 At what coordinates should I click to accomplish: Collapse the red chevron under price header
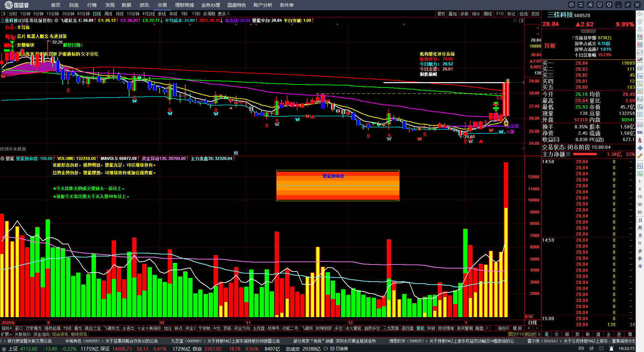pos(588,31)
